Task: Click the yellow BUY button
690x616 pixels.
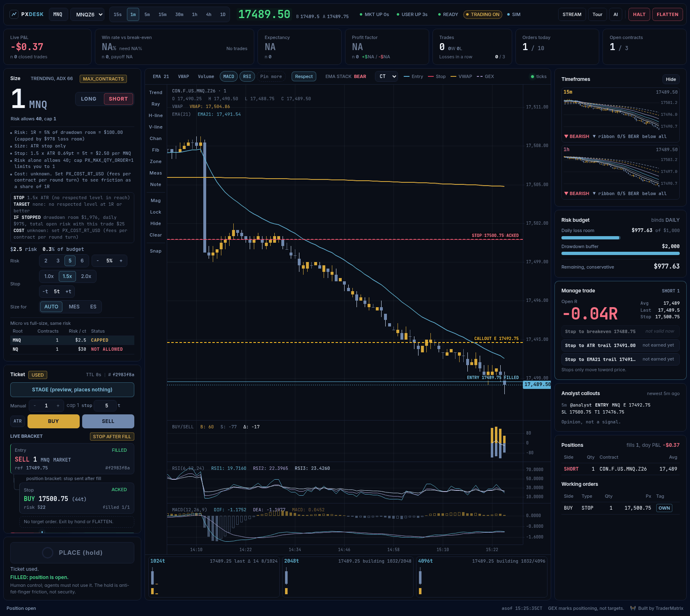Action: click(53, 421)
